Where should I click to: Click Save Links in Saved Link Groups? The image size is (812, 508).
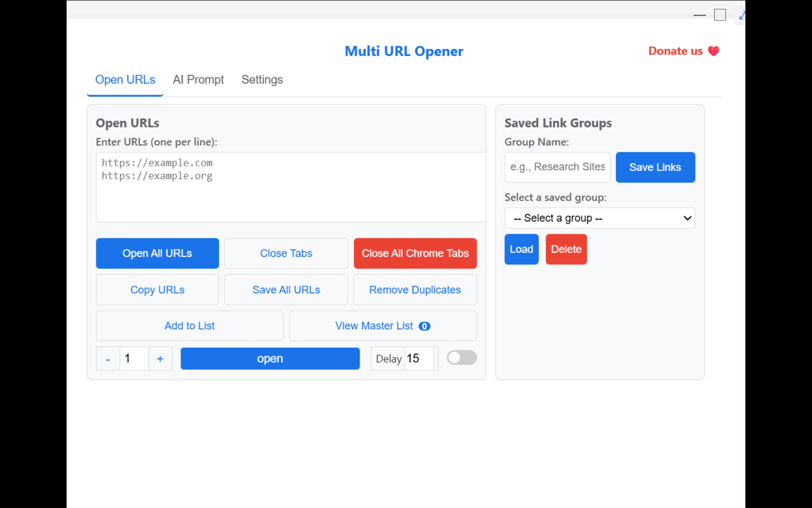click(655, 167)
